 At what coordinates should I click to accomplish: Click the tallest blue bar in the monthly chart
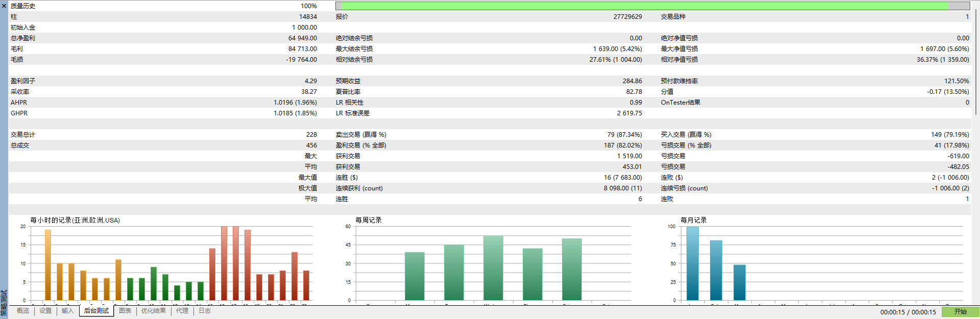pos(693,263)
